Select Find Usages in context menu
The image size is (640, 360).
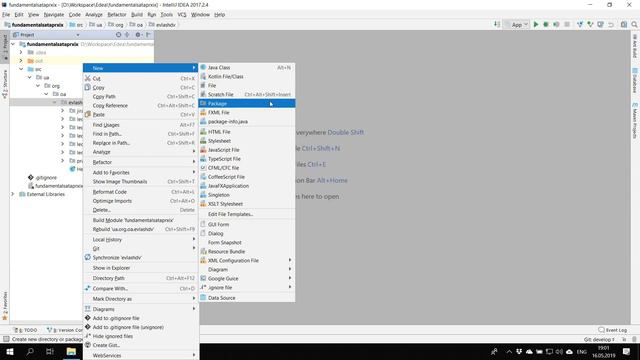pos(140,125)
